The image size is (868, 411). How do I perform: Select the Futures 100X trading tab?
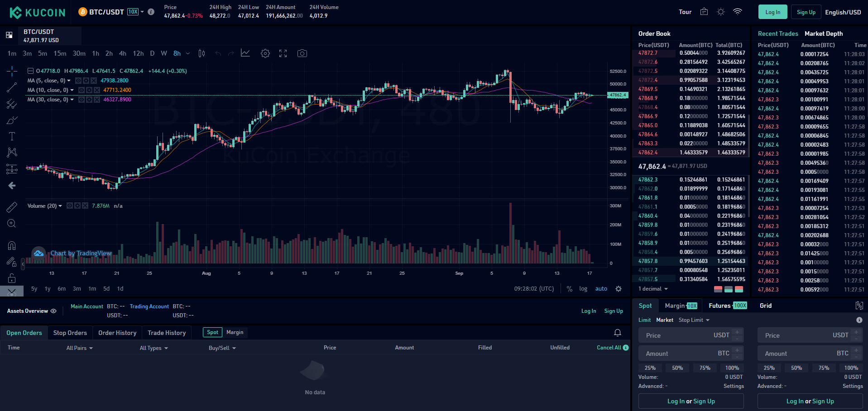click(728, 306)
